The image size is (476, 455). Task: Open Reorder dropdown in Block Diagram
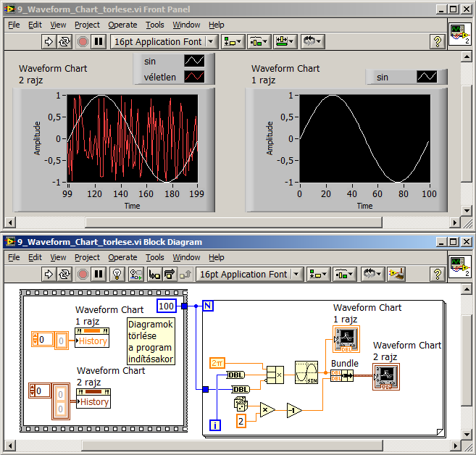[x=373, y=274]
